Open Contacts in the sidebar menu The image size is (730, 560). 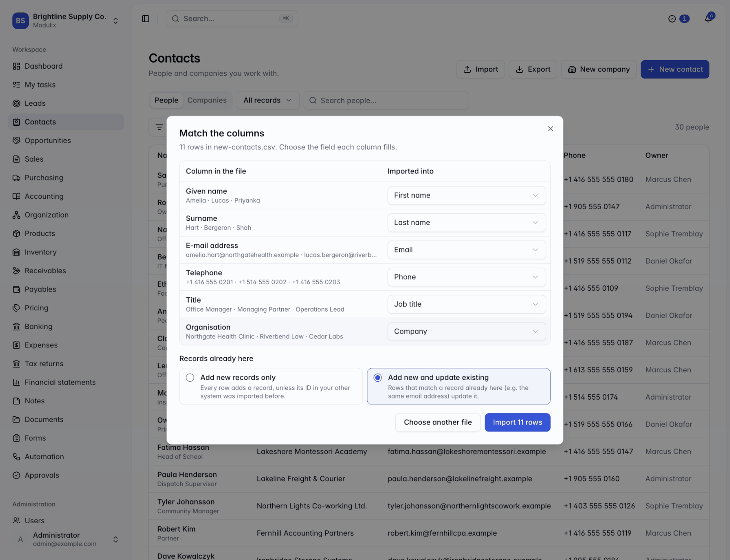point(66,122)
